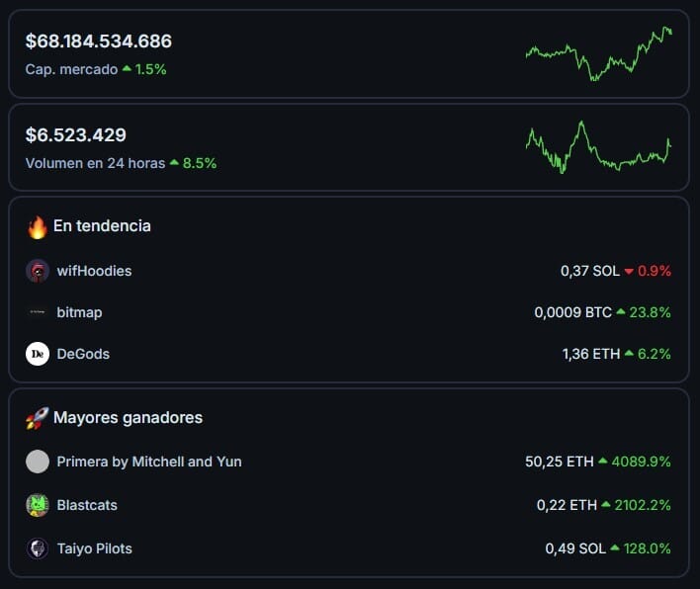Screen dimensions: 700x589
Task: Open the wifHoodies collection link
Action: [94, 271]
